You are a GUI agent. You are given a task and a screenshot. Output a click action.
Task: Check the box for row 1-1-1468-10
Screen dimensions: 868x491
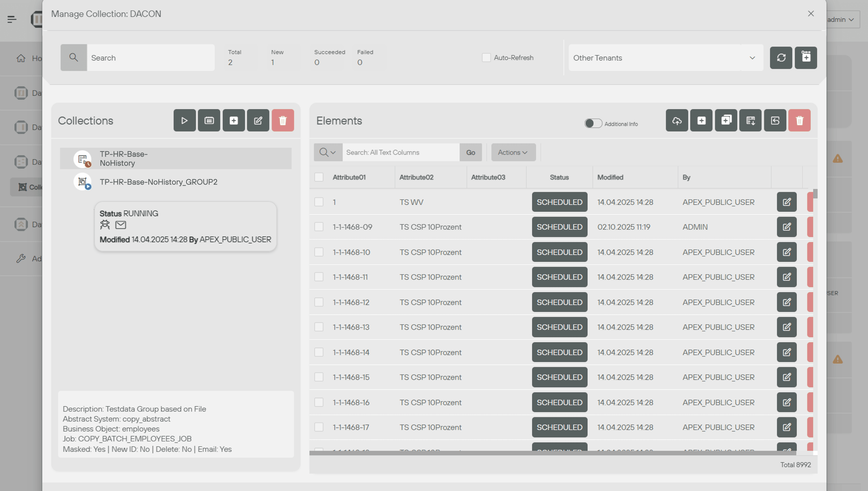[318, 252]
